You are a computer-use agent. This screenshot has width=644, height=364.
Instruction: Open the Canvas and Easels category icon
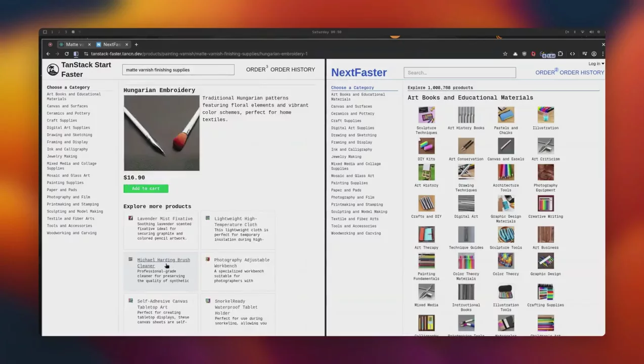(505, 146)
